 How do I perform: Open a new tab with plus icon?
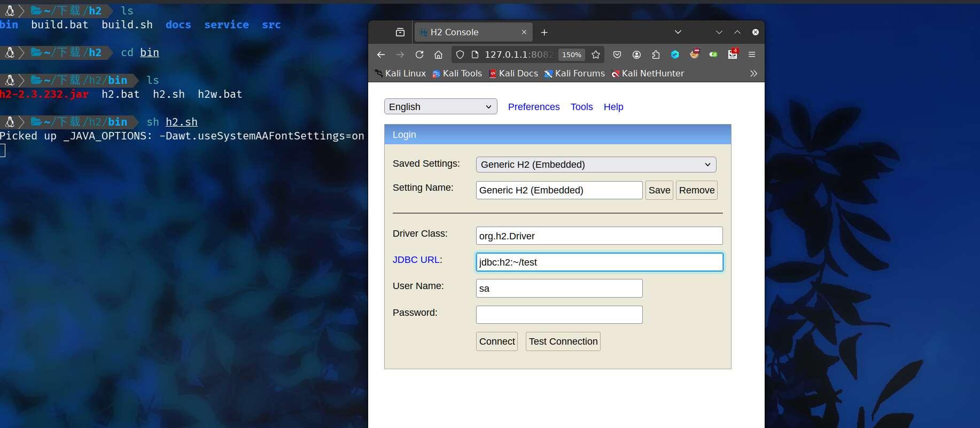coord(544,33)
